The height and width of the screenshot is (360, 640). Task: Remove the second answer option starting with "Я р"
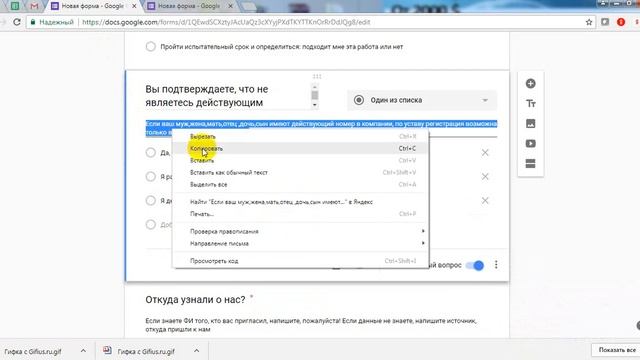[x=485, y=177]
